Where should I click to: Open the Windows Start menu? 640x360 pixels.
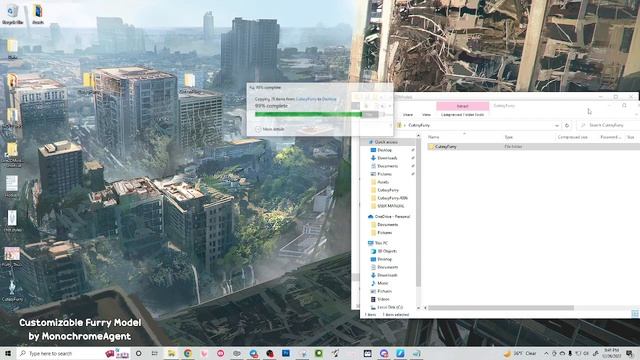point(8,353)
